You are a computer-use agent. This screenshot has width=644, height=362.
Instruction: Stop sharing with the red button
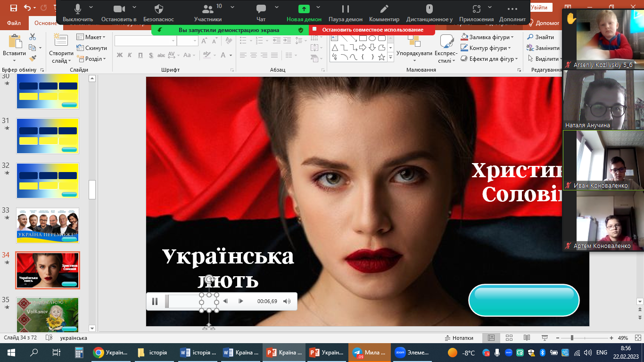[372, 30]
